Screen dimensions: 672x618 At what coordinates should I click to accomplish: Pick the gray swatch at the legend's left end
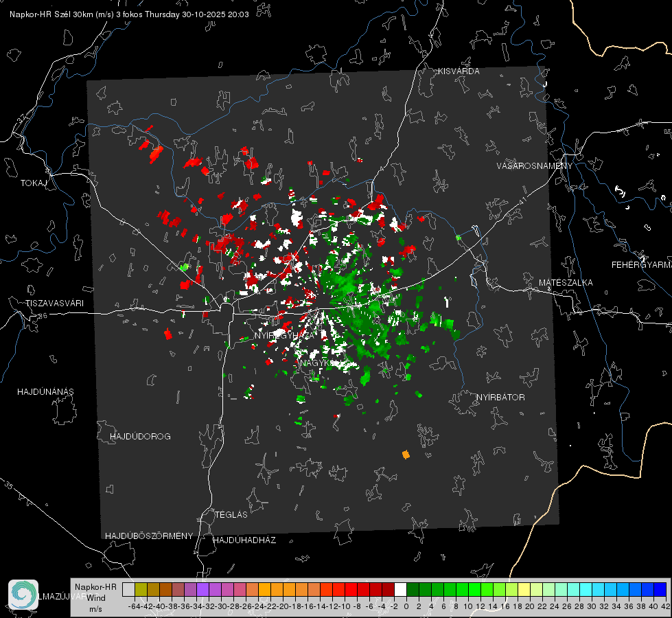coord(128,589)
